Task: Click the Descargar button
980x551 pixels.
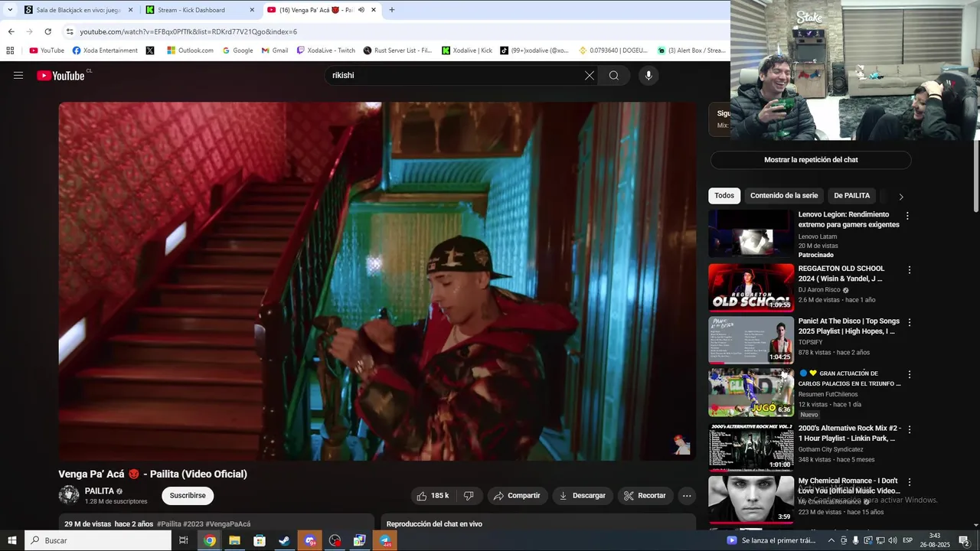Action: coord(583,495)
